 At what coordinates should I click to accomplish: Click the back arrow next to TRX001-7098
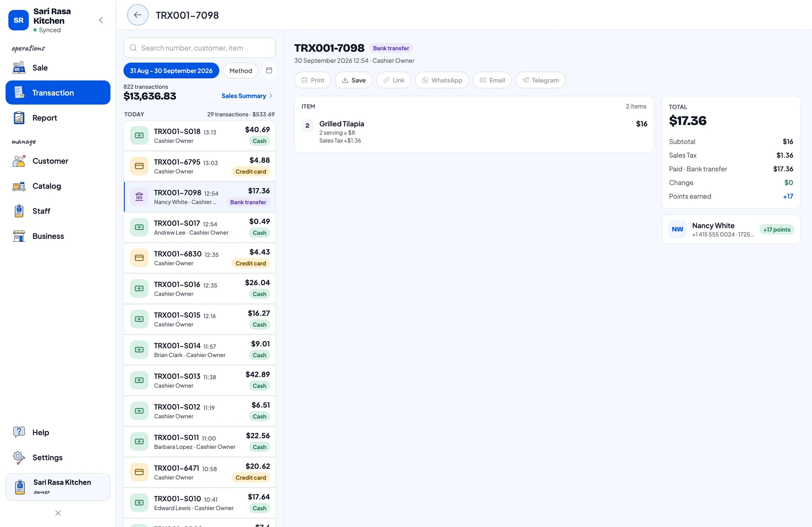click(x=137, y=15)
